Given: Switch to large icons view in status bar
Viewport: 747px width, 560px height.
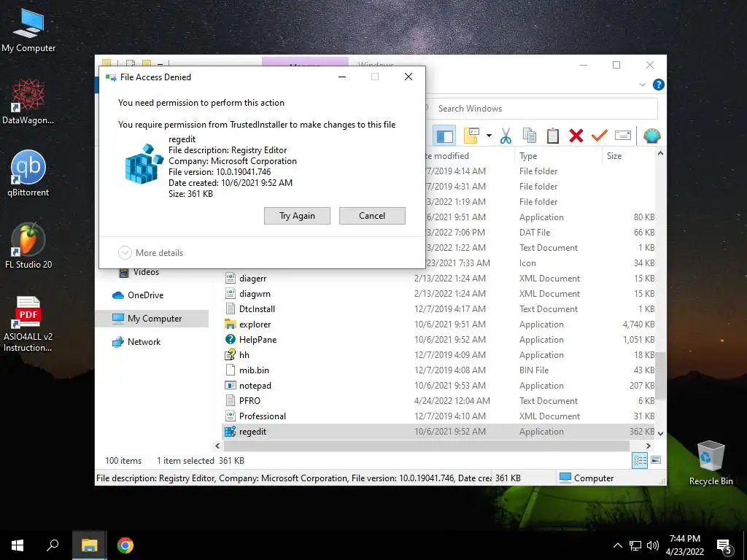Looking at the screenshot, I should point(656,461).
